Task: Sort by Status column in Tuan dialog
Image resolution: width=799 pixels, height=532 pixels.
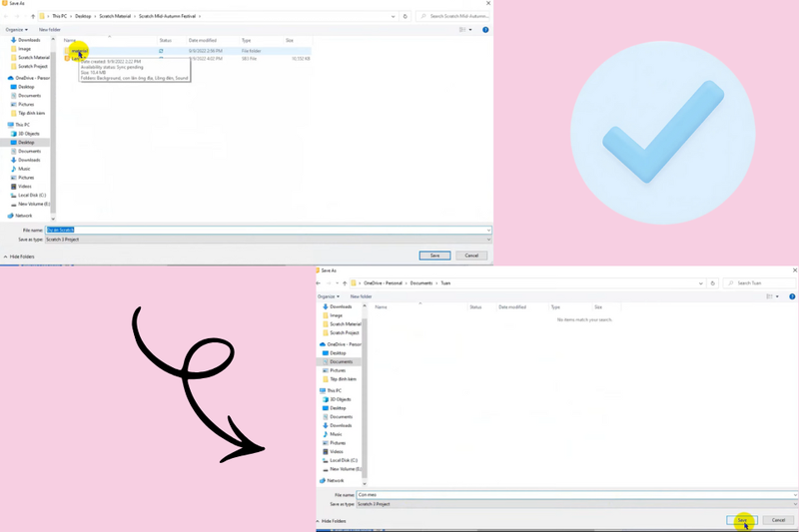Action: (x=475, y=307)
